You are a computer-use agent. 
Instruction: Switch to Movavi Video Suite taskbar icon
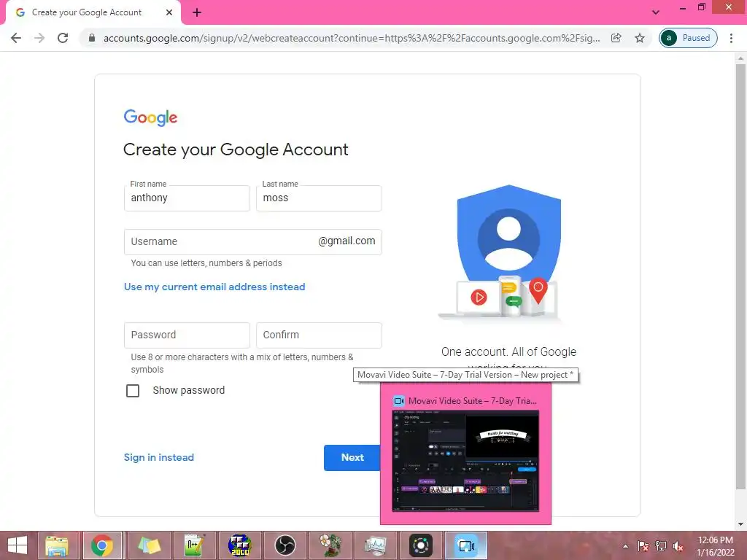pos(466,545)
